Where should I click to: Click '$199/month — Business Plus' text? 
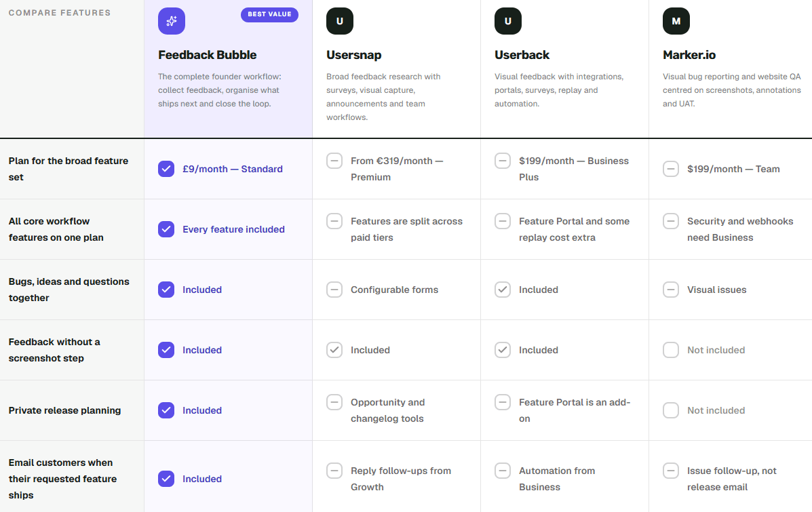[x=574, y=169]
